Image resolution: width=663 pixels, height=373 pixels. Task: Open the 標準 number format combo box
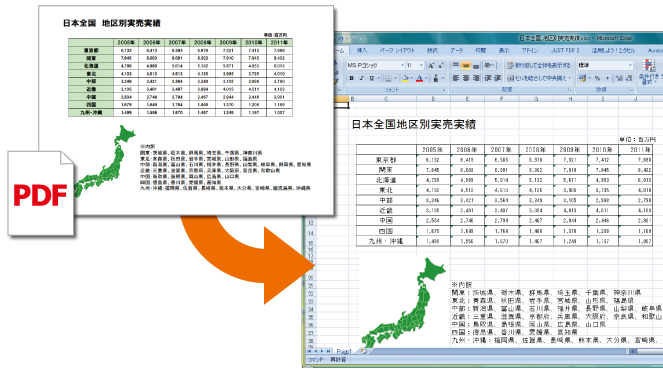(x=605, y=66)
